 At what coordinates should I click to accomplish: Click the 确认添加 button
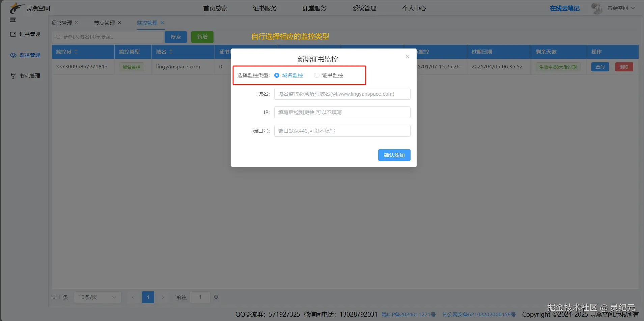pyautogui.click(x=394, y=155)
